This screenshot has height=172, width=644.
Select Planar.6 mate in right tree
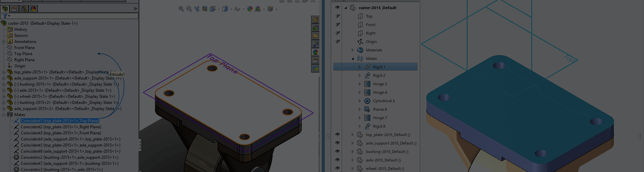point(376,109)
